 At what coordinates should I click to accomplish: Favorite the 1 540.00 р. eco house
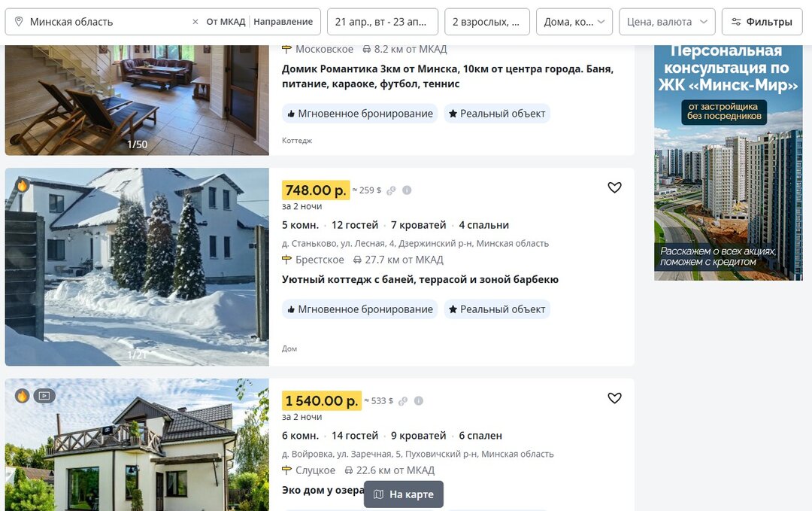tap(614, 398)
